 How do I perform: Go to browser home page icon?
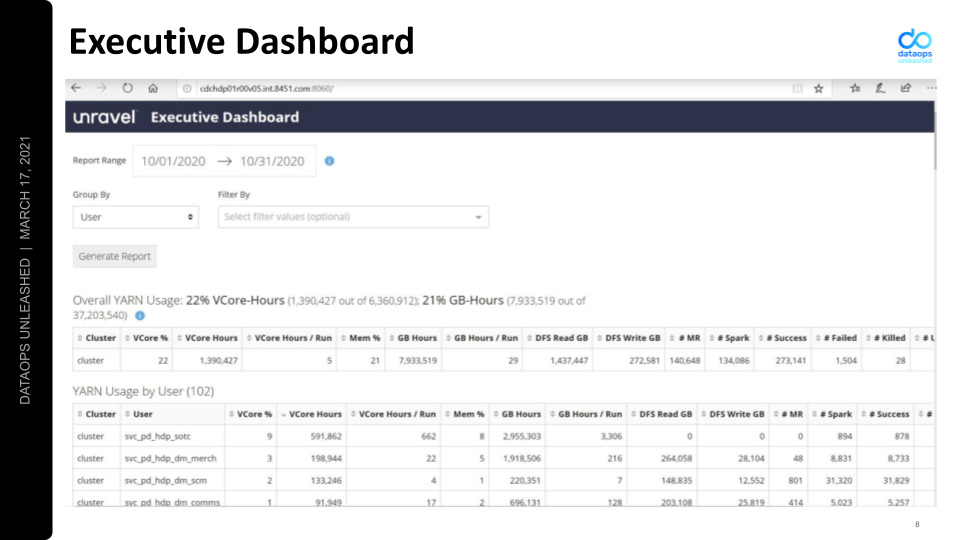click(153, 88)
